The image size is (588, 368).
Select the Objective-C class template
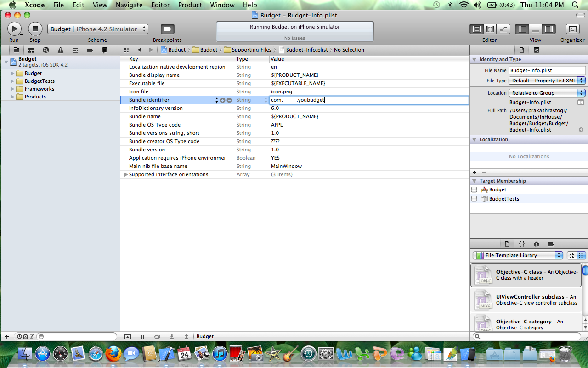[526, 275]
